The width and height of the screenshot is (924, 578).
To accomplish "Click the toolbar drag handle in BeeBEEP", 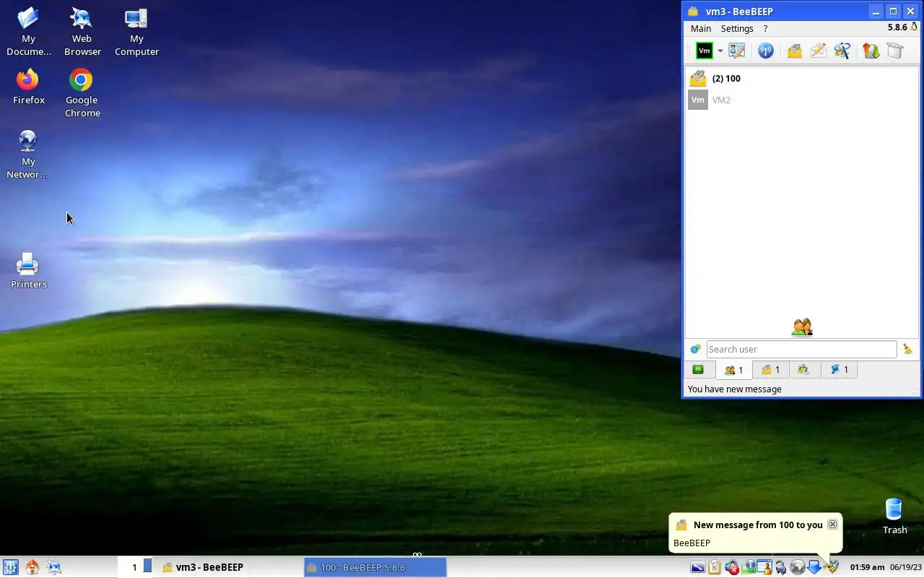I will tap(688, 51).
